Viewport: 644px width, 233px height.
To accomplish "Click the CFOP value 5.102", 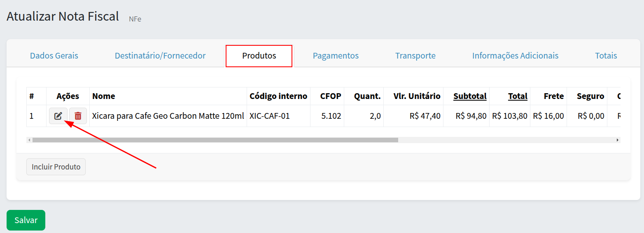I will pos(331,116).
